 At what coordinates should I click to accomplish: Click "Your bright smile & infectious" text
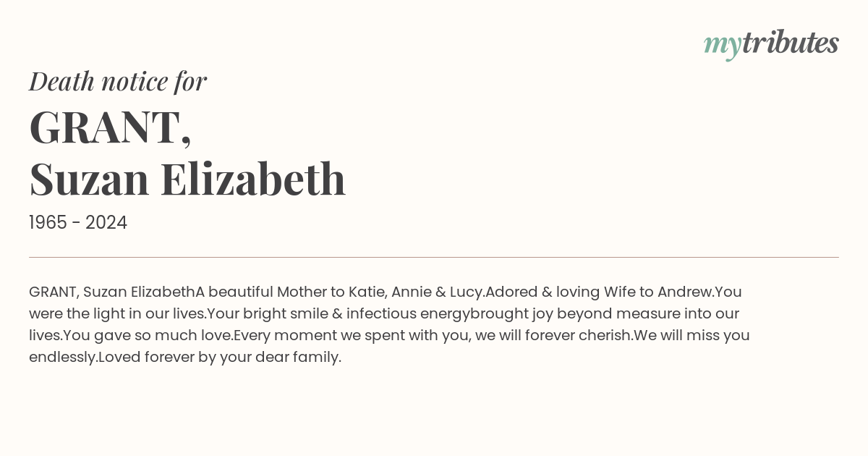(312, 314)
